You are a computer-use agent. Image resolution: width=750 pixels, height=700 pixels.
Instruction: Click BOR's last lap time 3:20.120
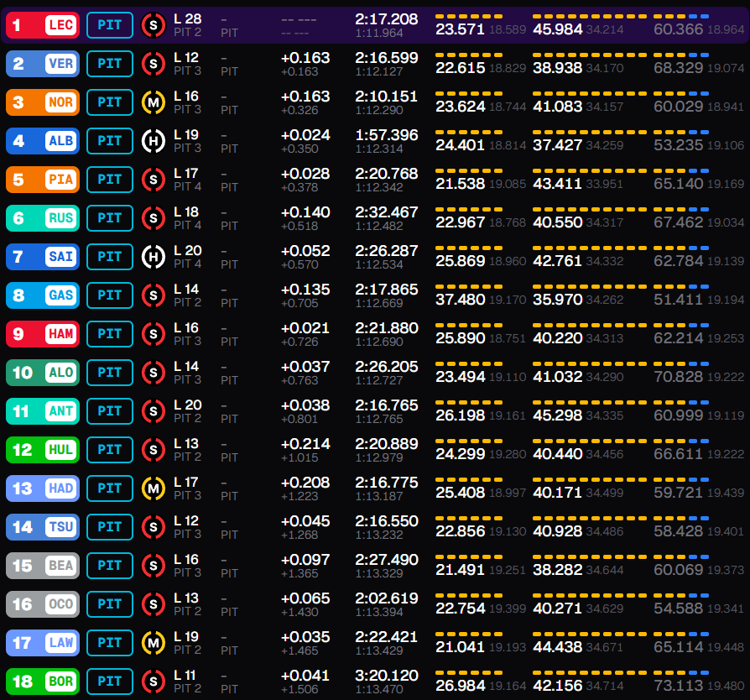[387, 676]
